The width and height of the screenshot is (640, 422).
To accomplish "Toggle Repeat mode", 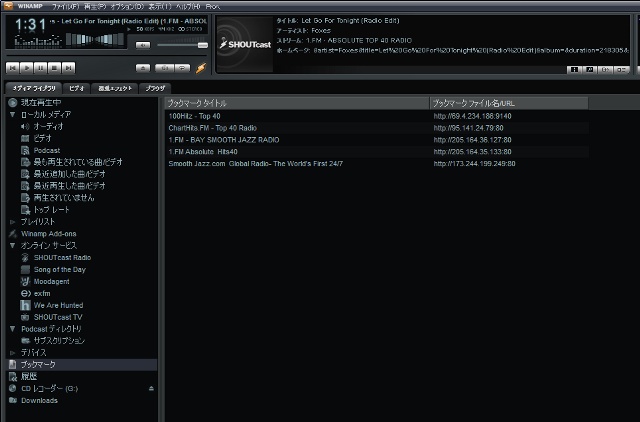I will 182,68.
